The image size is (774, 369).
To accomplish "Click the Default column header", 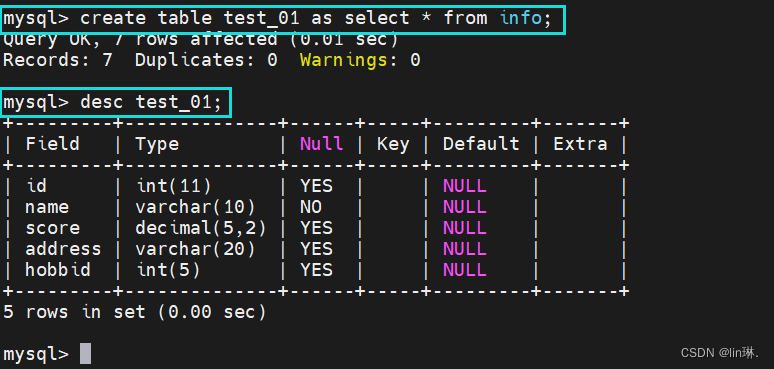I will pyautogui.click(x=481, y=144).
